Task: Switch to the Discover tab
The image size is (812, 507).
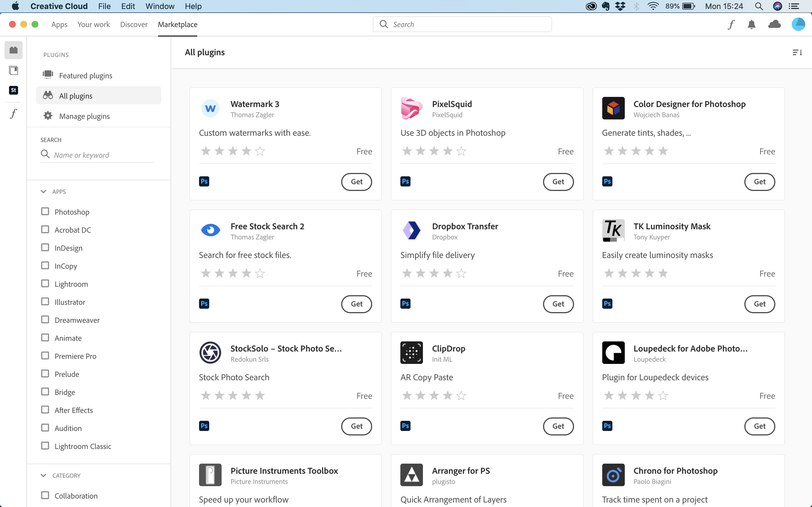Action: (134, 25)
